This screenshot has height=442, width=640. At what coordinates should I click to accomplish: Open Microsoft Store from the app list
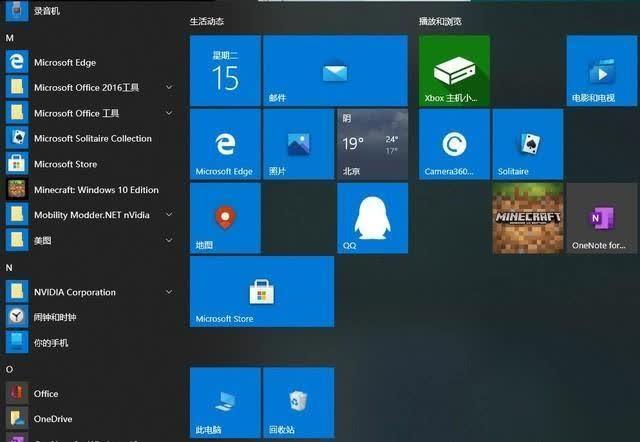(x=91, y=164)
